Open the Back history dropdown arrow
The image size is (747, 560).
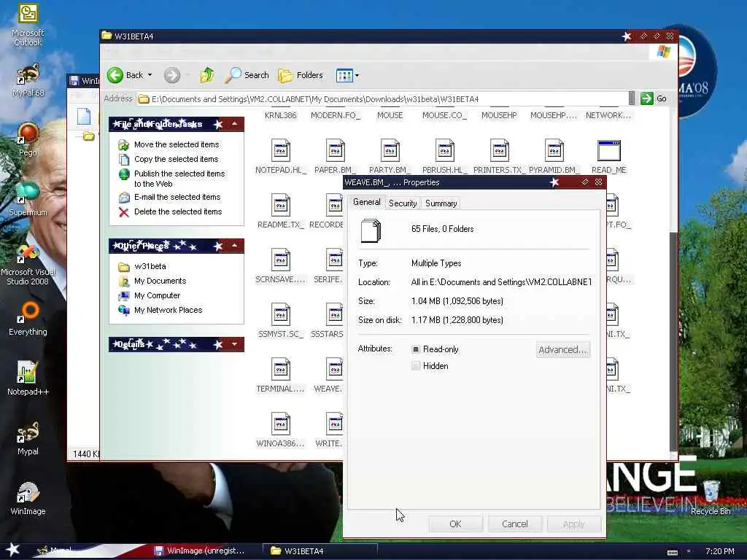click(150, 75)
